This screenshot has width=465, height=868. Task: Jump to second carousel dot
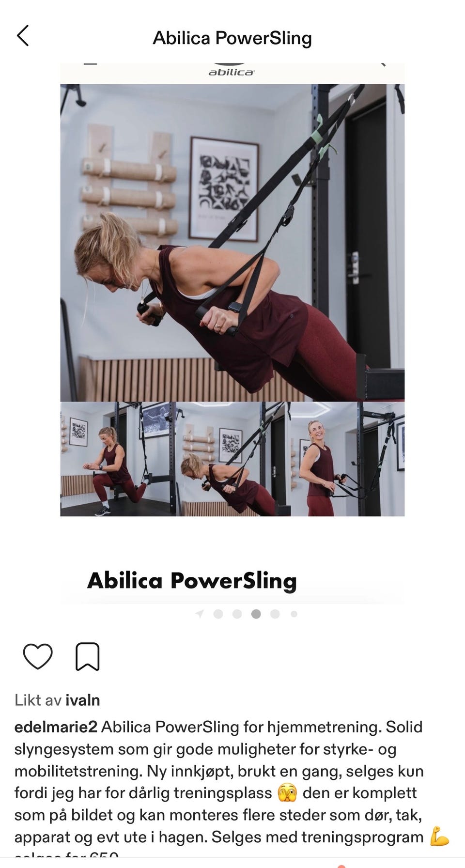(x=237, y=614)
